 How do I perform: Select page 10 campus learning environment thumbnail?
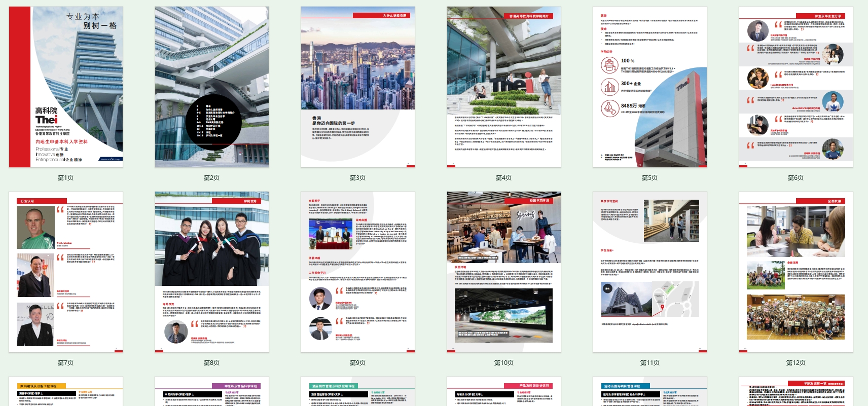504,272
